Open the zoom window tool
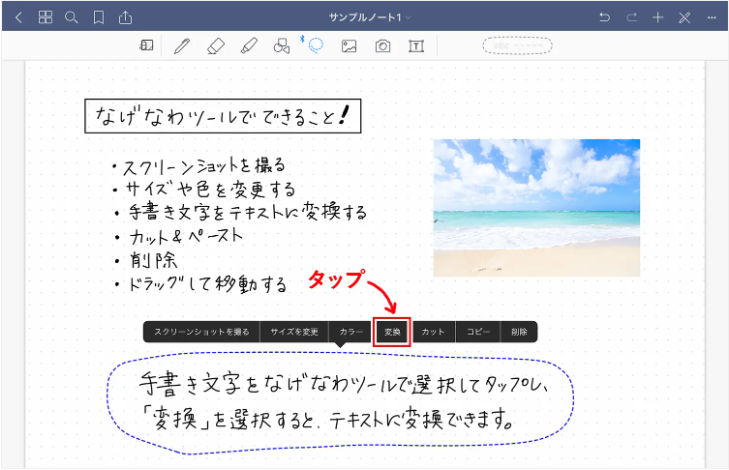The image size is (729, 470). (x=146, y=45)
